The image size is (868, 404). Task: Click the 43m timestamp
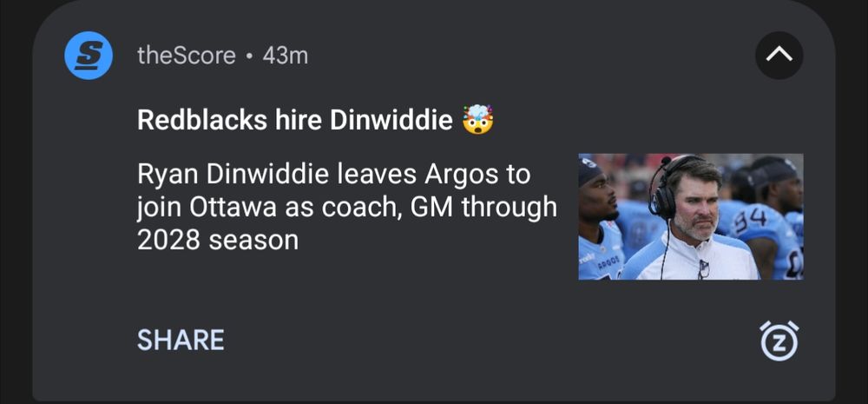286,56
